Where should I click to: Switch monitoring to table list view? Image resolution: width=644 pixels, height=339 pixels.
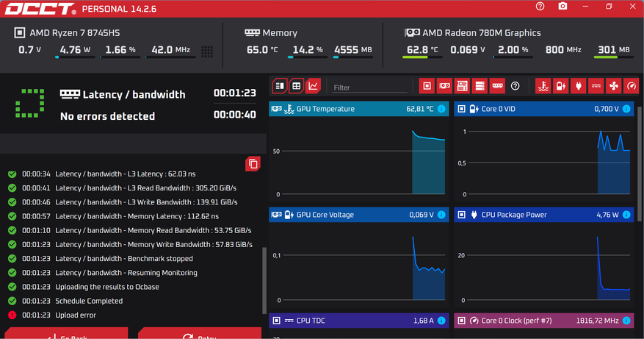[x=279, y=86]
